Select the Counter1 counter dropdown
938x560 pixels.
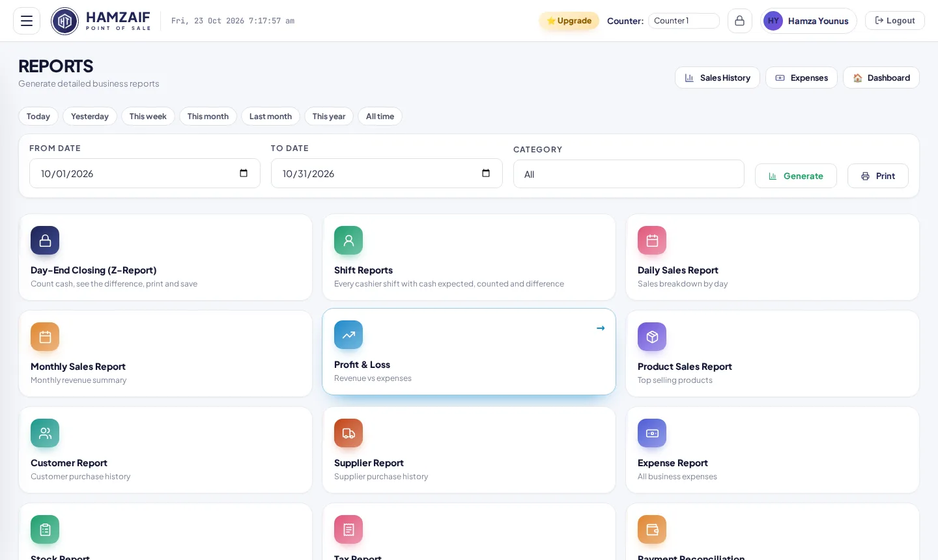coord(684,21)
